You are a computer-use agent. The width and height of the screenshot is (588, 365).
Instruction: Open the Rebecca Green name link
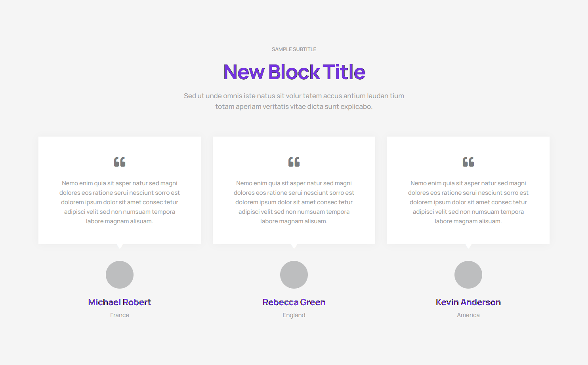point(294,302)
